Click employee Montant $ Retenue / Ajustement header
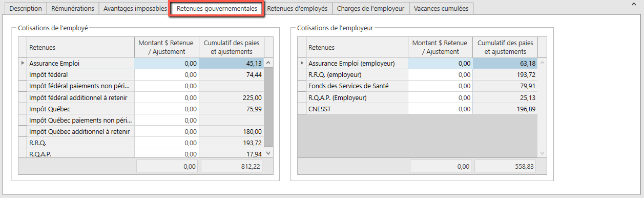This screenshot has height=198, width=644. [167, 47]
